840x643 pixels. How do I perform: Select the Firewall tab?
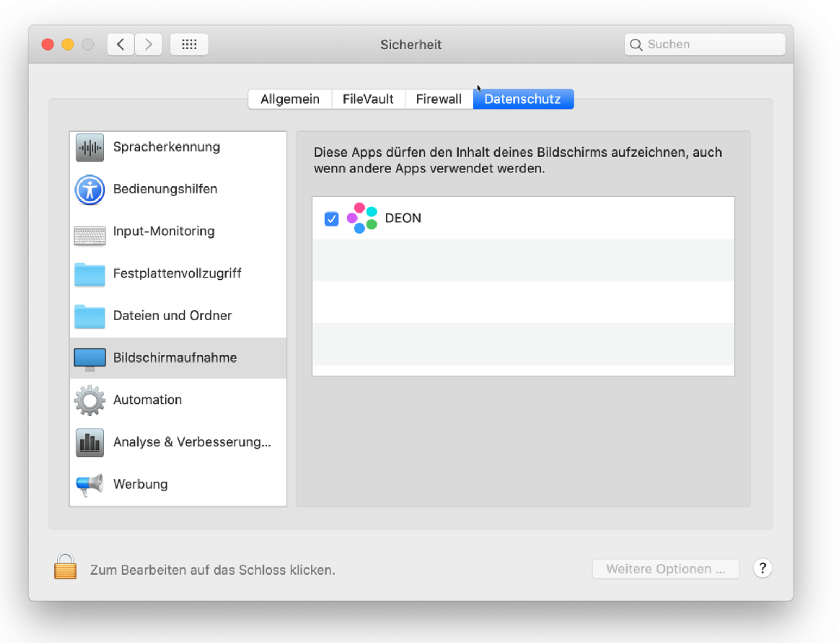[x=439, y=99]
